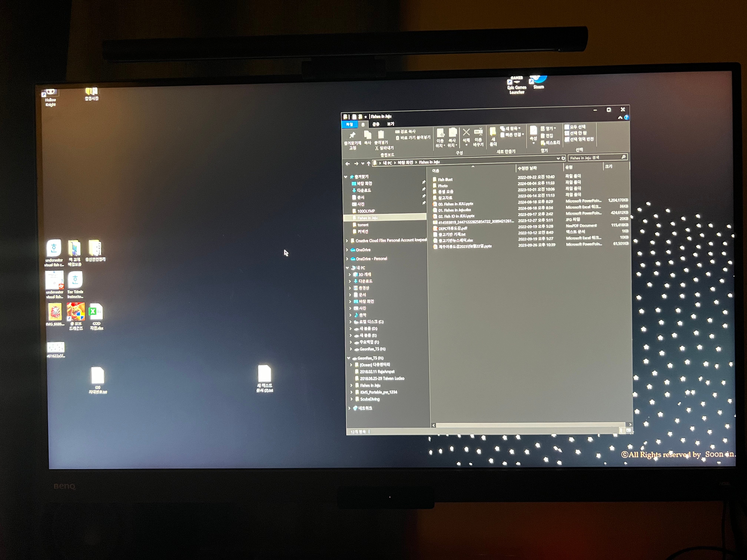This screenshot has height=560, width=747.
Task: Collapse the ribbon with the up chevron
Action: tap(620, 117)
